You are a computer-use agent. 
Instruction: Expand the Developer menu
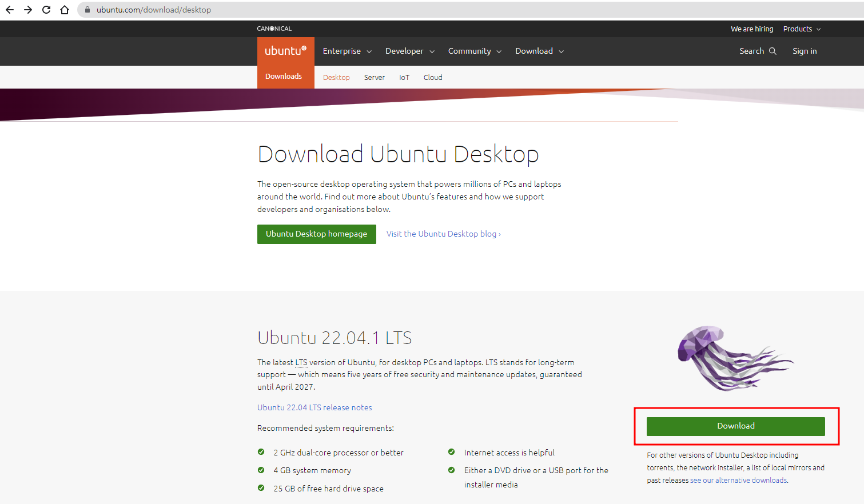pos(410,51)
